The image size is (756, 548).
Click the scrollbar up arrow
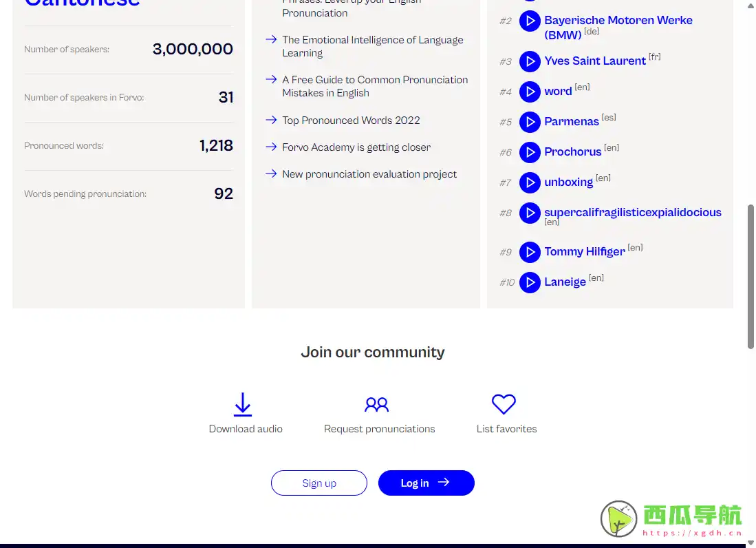(750, 5)
